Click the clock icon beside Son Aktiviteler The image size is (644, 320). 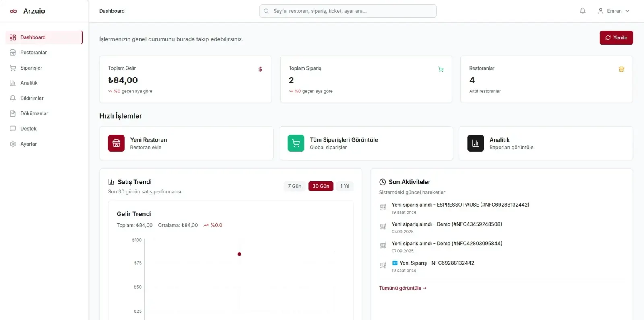click(x=382, y=182)
